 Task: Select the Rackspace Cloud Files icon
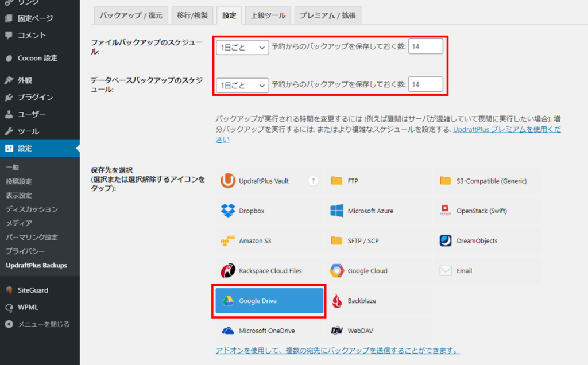(x=227, y=270)
